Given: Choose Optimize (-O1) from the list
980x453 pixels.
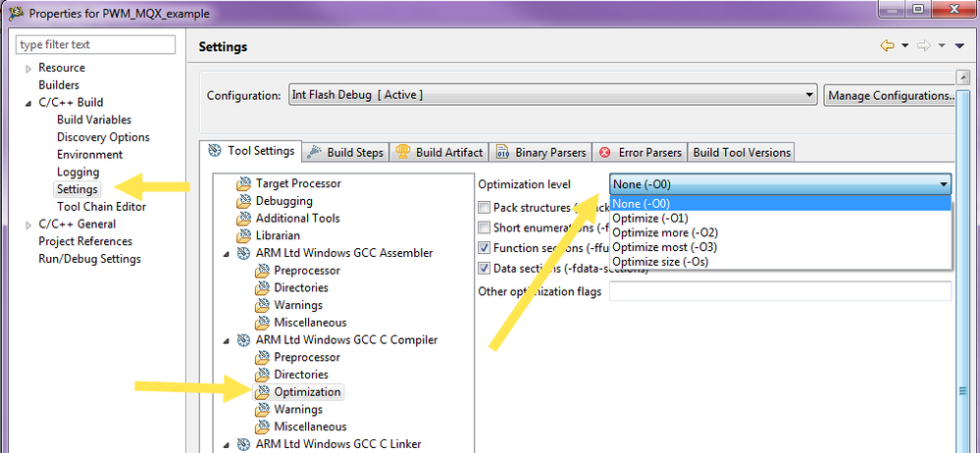Looking at the screenshot, I should (x=780, y=218).
